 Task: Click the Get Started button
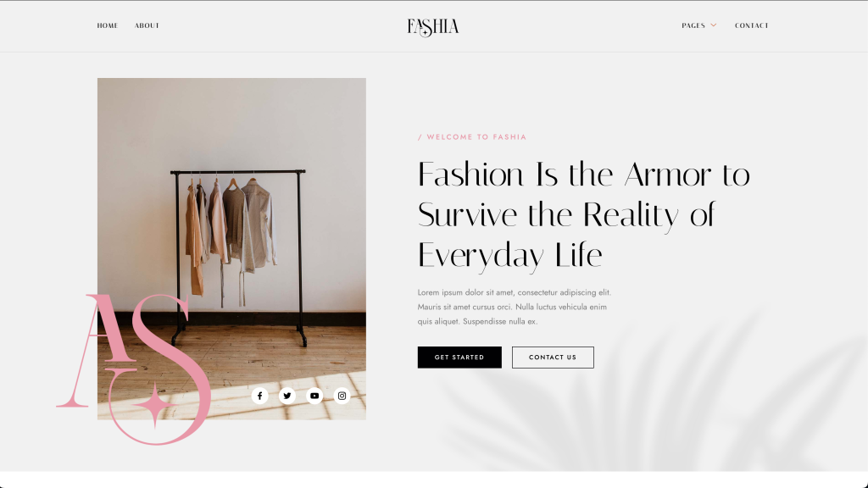[x=459, y=358]
